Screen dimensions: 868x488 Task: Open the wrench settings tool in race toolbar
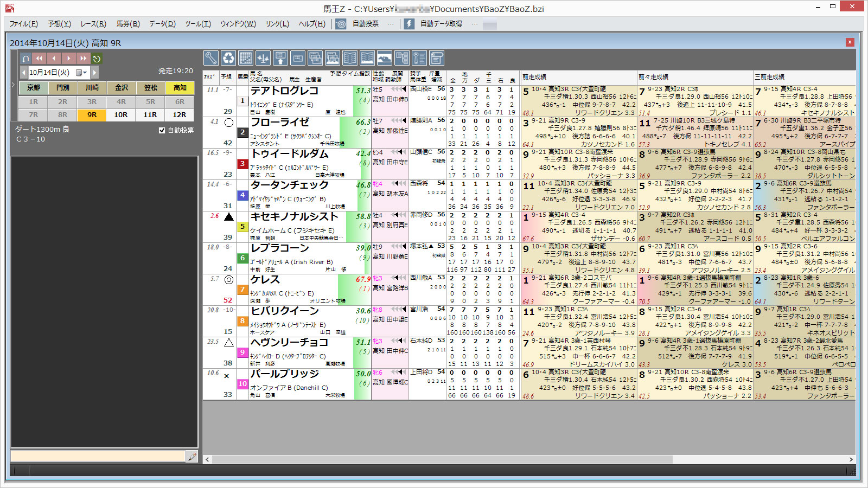click(x=211, y=58)
